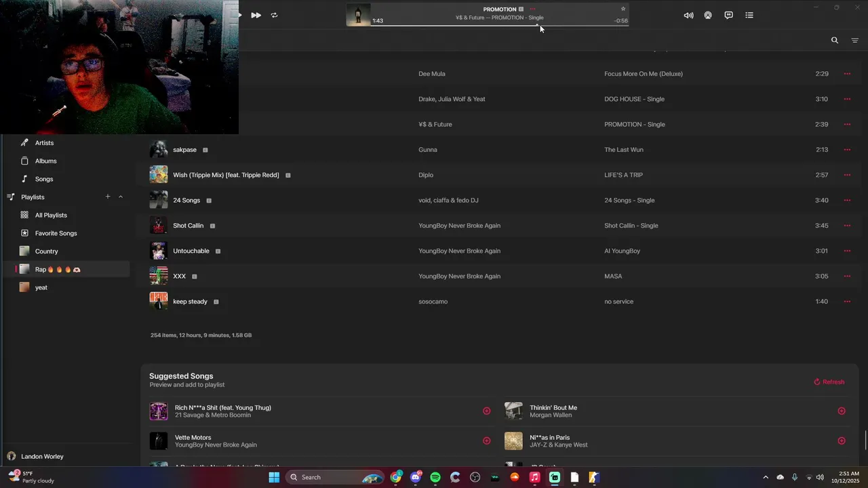The image size is (868, 488).
Task: Click the sakpase album artwork
Action: (159, 149)
